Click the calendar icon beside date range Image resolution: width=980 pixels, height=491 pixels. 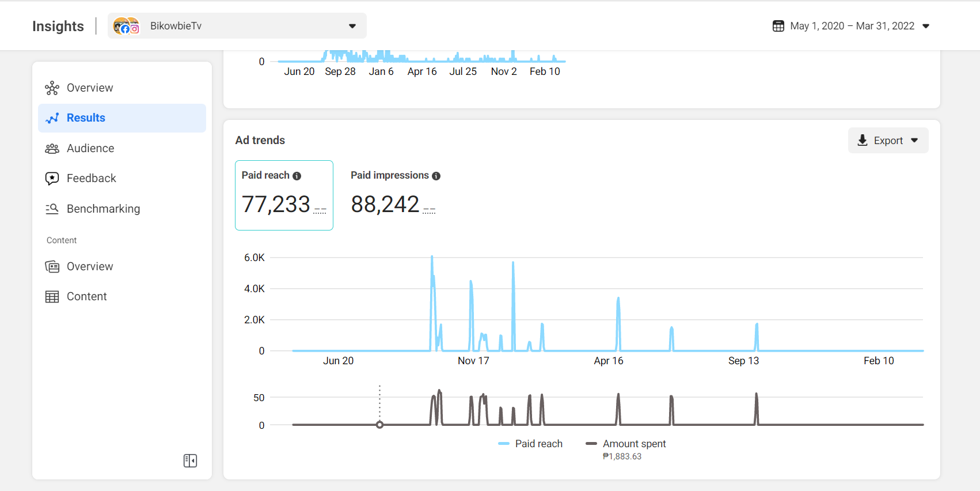coord(778,26)
